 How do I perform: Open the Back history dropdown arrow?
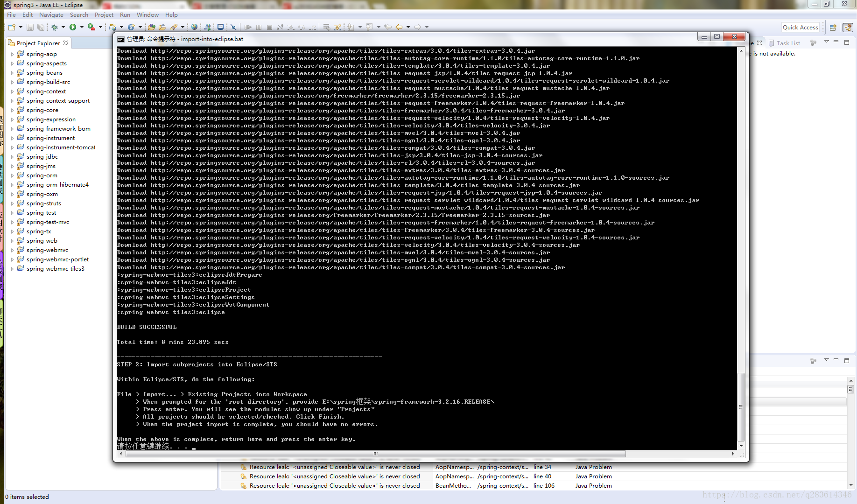pyautogui.click(x=408, y=27)
